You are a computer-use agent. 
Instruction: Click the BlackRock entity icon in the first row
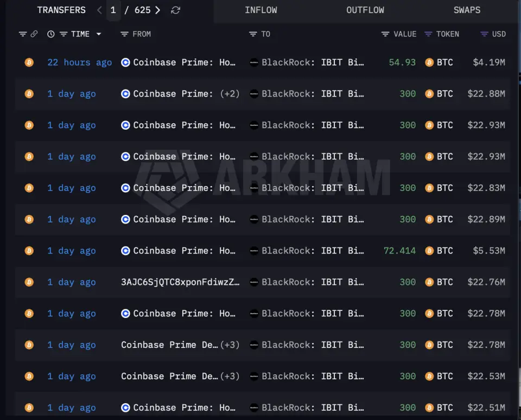253,62
